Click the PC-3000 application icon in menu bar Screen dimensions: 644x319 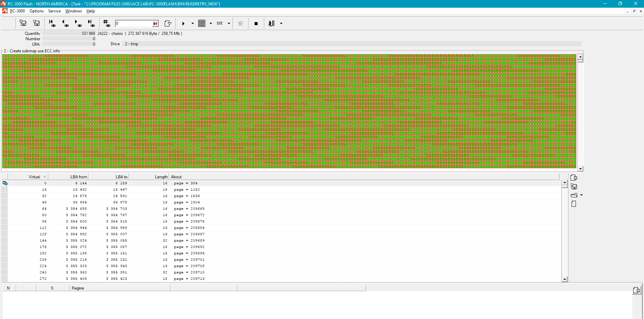tap(5, 11)
